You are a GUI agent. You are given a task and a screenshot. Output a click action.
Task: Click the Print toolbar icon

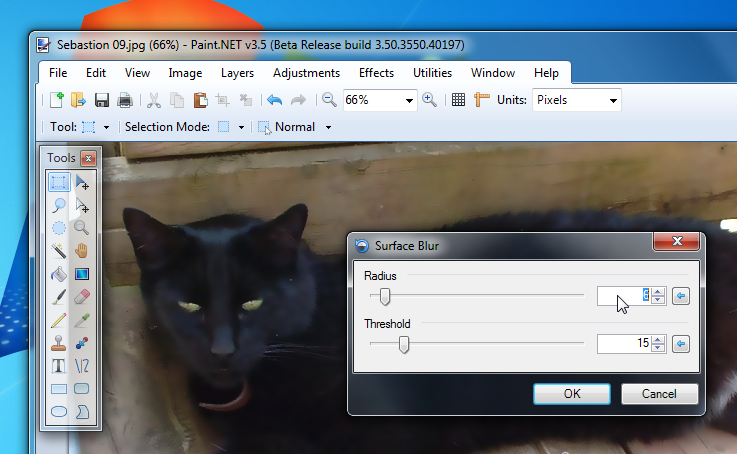coord(125,100)
